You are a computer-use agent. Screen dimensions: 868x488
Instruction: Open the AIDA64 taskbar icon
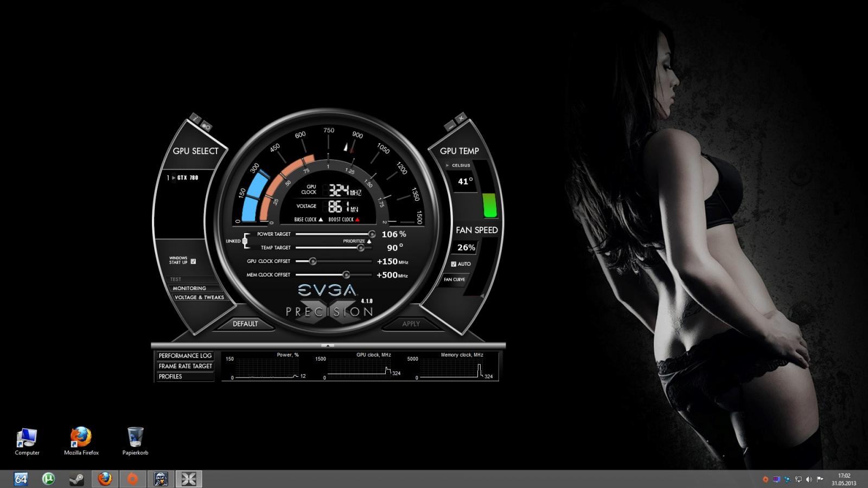(x=21, y=479)
